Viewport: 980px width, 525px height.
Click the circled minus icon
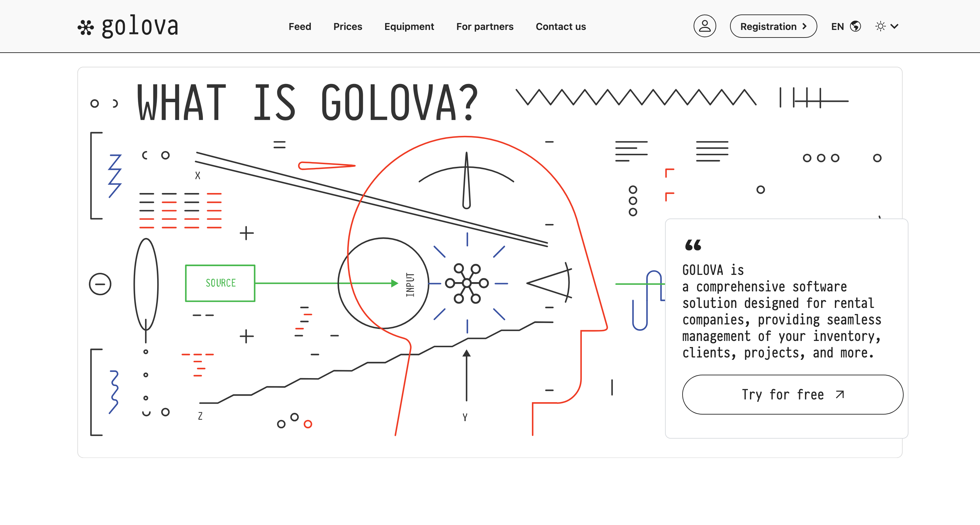[100, 284]
